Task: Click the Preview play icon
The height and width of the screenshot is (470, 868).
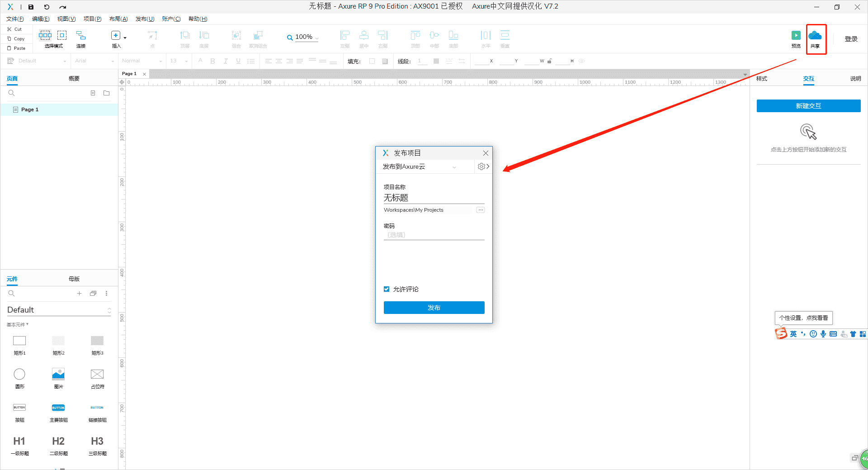Action: tap(796, 35)
